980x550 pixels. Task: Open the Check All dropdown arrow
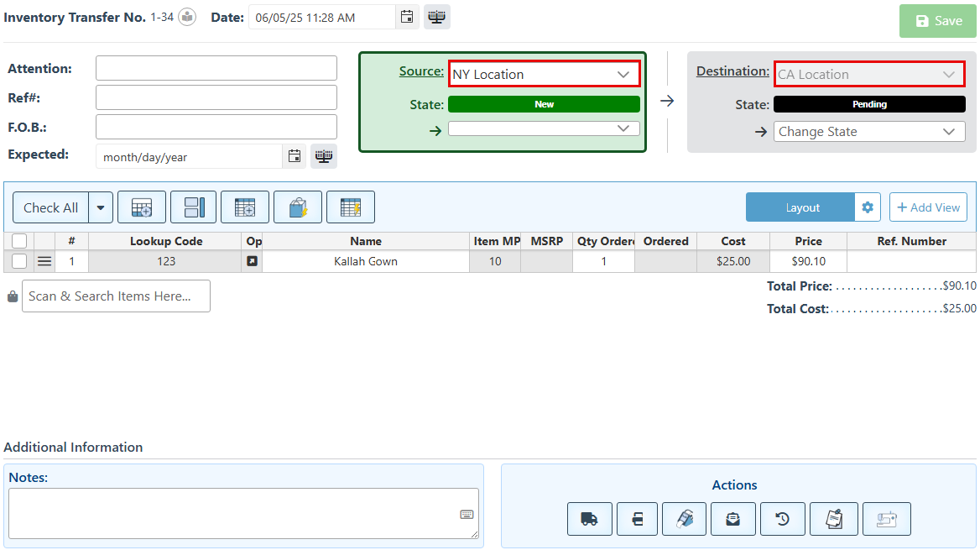click(x=101, y=207)
